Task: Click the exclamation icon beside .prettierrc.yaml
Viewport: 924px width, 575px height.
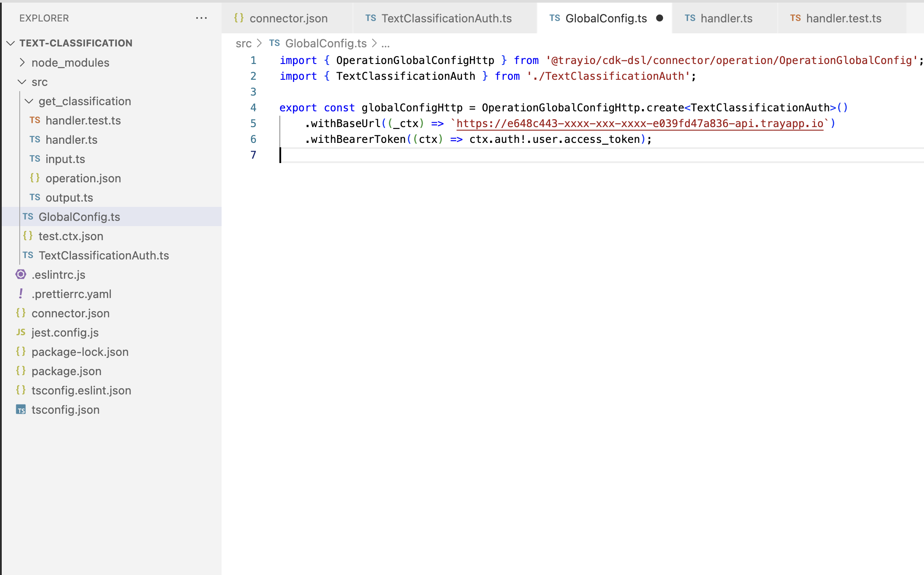Action: [21, 294]
